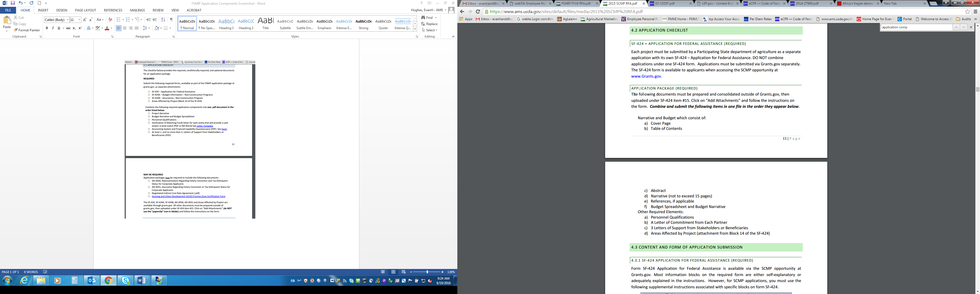Click the Grow Font icon
Image resolution: width=980 pixels, height=294 pixels.
click(x=84, y=20)
